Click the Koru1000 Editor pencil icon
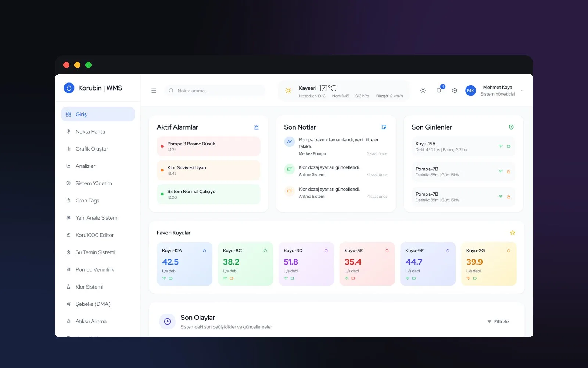The width and height of the screenshot is (588, 368). [x=68, y=235]
